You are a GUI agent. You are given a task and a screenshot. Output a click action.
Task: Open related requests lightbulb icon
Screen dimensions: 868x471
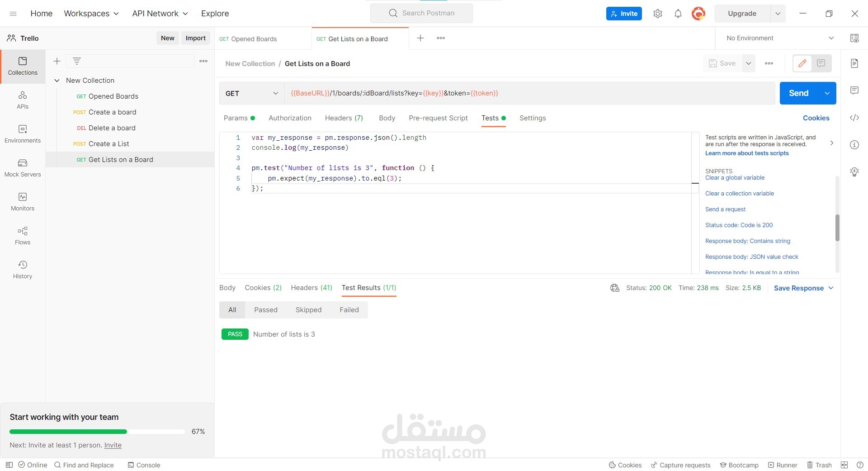[x=854, y=172]
